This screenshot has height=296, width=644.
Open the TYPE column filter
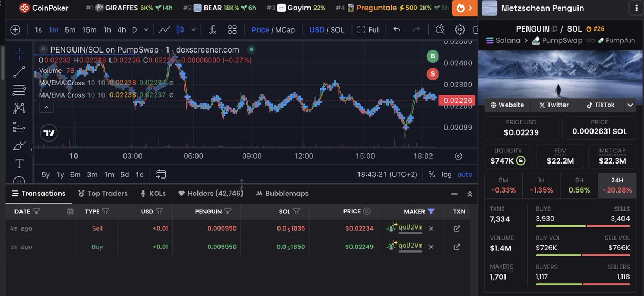(106, 212)
